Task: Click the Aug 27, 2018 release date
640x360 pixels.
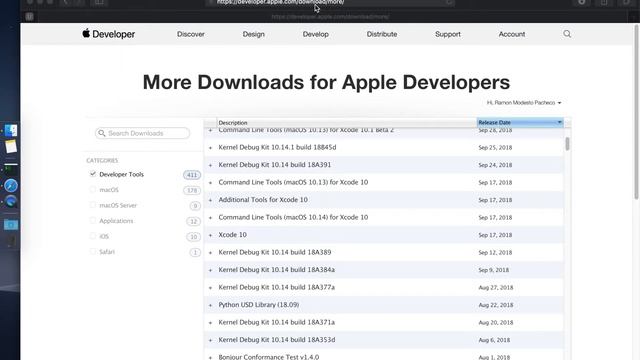Action: click(x=496, y=287)
